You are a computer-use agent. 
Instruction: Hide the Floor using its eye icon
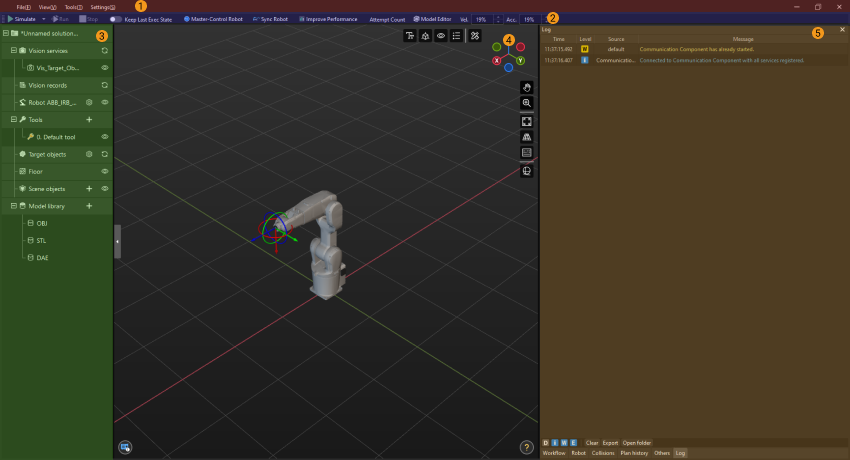coord(105,171)
